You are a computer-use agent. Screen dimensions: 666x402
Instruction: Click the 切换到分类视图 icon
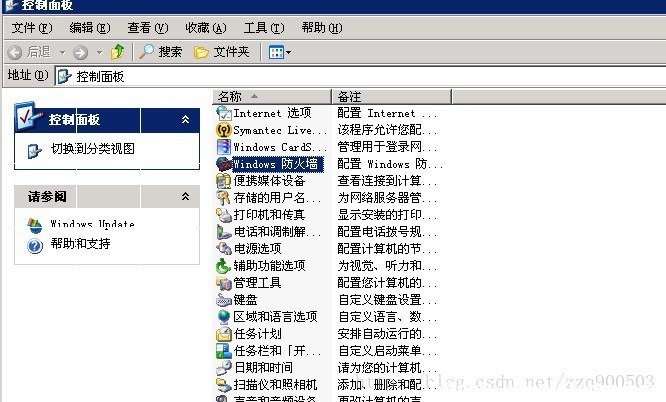click(x=34, y=151)
